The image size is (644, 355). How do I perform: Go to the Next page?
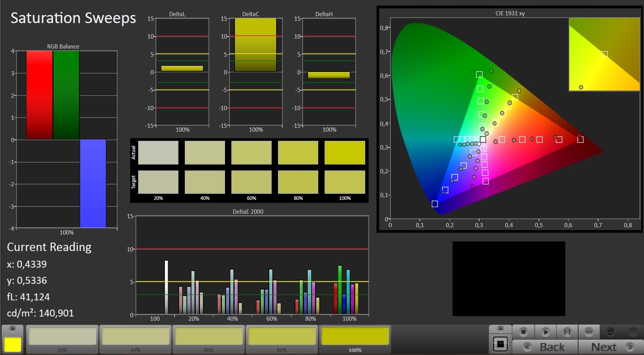[610, 347]
